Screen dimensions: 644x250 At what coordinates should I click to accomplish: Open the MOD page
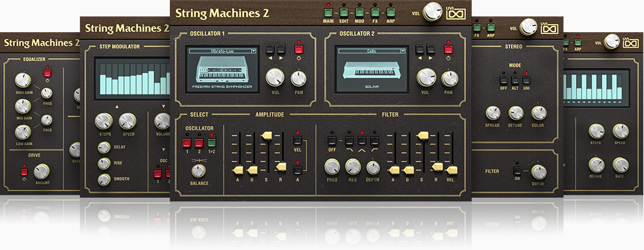[359, 12]
